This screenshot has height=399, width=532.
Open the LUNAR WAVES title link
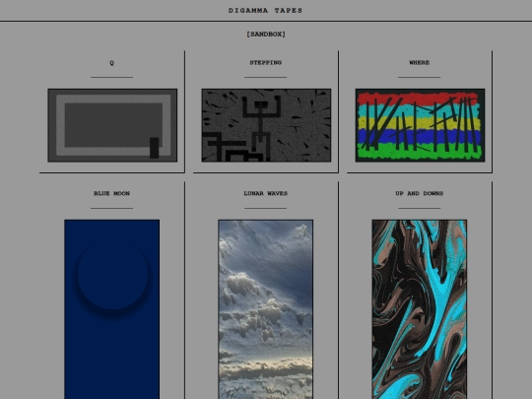point(266,193)
